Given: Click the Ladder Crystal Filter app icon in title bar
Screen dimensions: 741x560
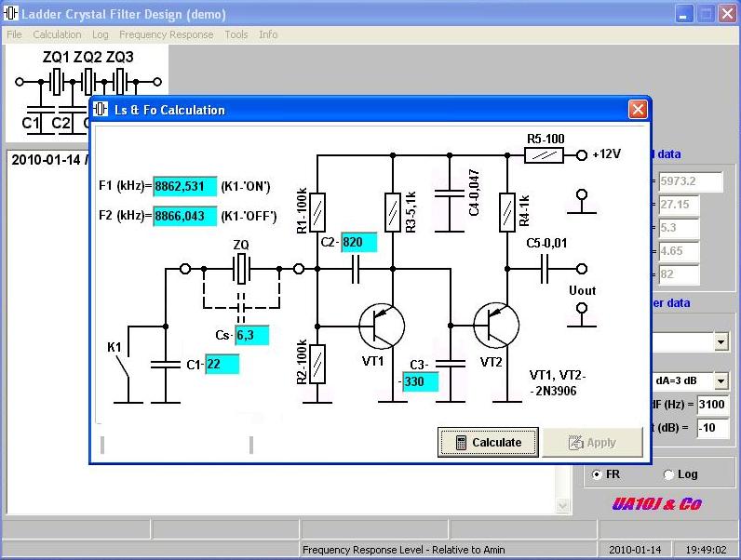Looking at the screenshot, I should click(x=11, y=14).
